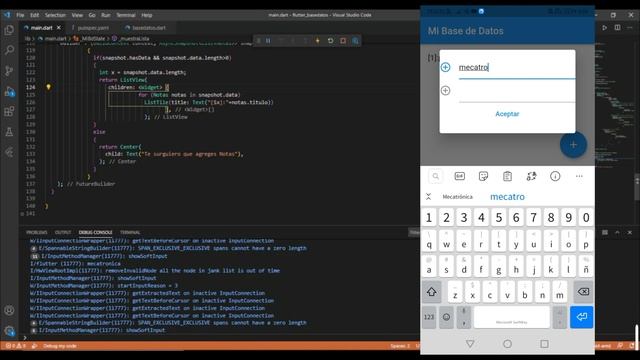Click the lightbulb code action on line 124
This screenshot has width=640, height=360.
pos(48,87)
